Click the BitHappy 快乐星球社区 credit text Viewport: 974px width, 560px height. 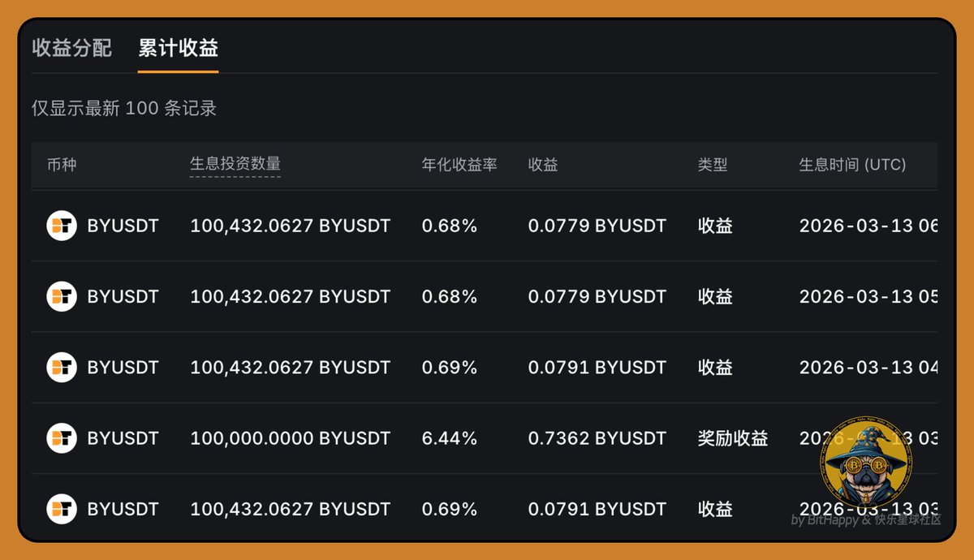pyautogui.click(x=865, y=520)
